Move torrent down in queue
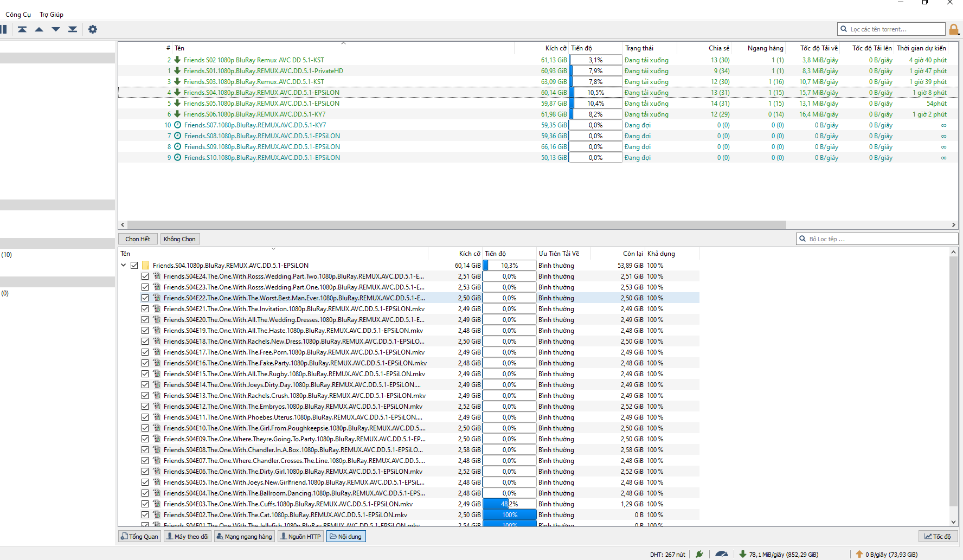 (x=56, y=29)
